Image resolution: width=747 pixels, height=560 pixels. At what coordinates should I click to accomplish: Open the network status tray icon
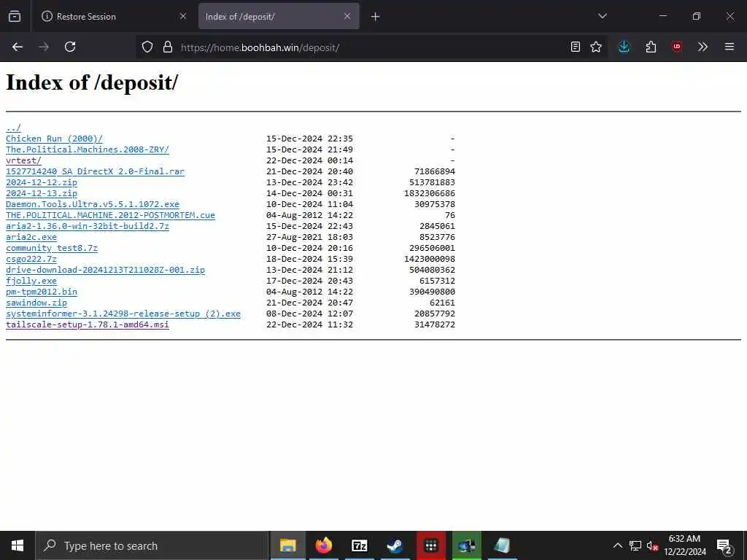pos(635,545)
